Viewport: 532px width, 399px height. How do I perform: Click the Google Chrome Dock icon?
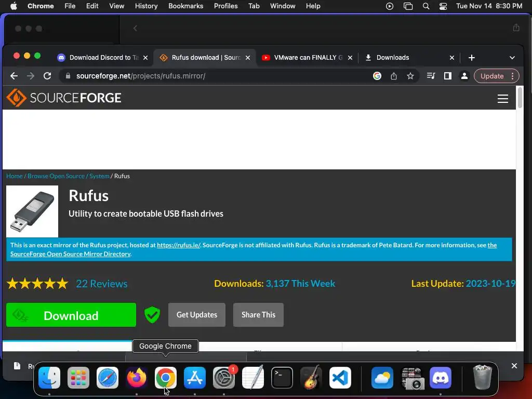coord(166,378)
